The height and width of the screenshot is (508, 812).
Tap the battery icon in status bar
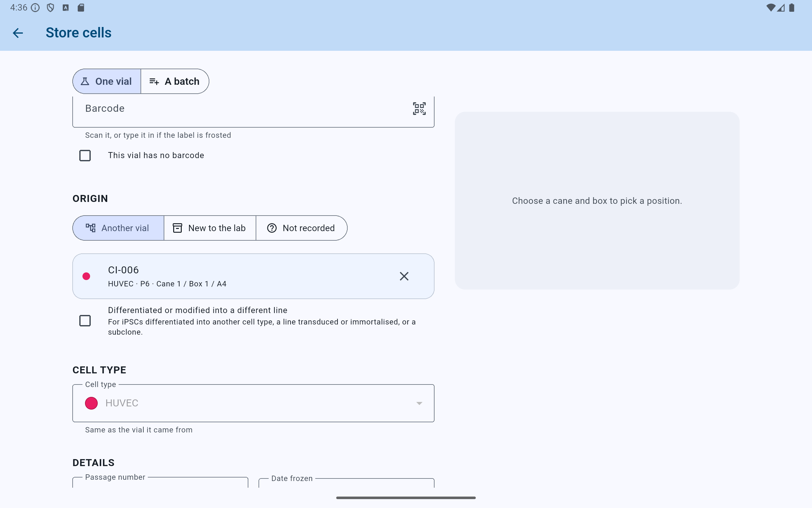pyautogui.click(x=792, y=8)
